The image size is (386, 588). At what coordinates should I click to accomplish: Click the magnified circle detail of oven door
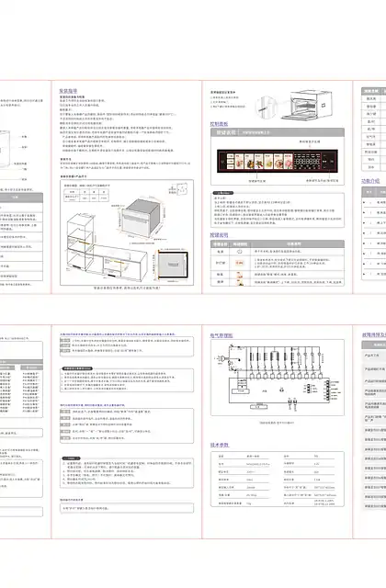tap(266, 107)
